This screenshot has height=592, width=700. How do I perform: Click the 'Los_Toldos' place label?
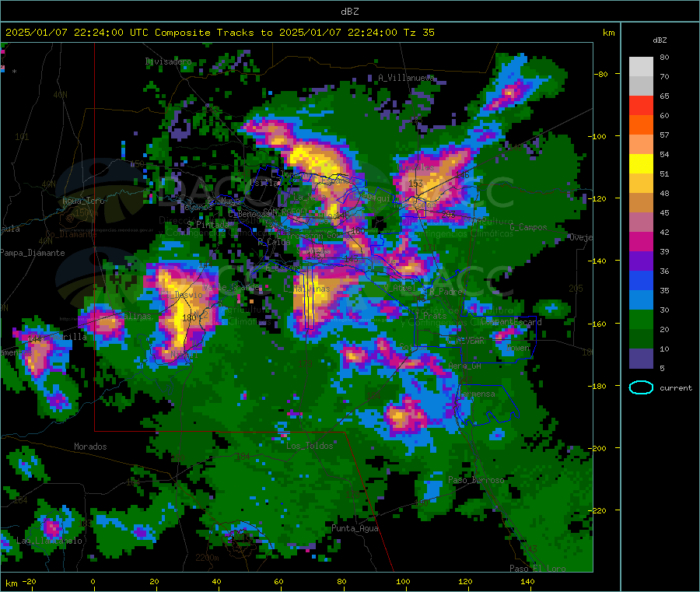coord(310,446)
